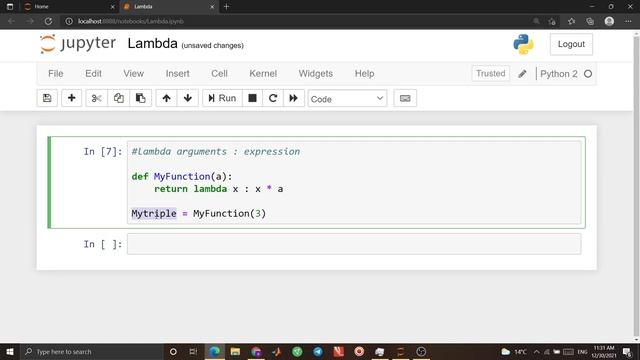Open the View menu
The height and width of the screenshot is (360, 640).
coord(133,73)
